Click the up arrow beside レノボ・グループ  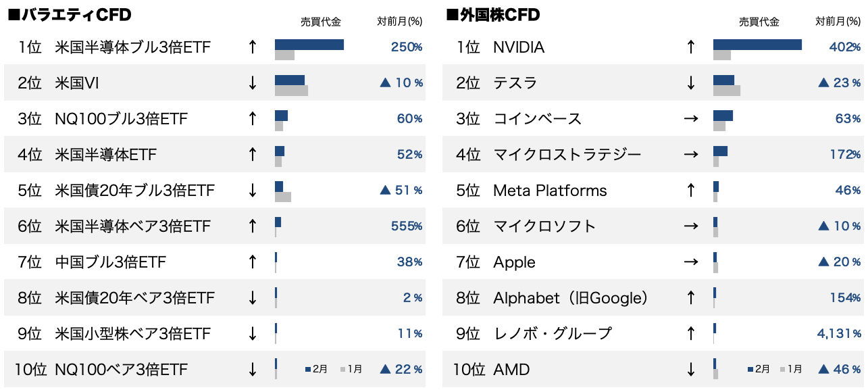click(690, 334)
